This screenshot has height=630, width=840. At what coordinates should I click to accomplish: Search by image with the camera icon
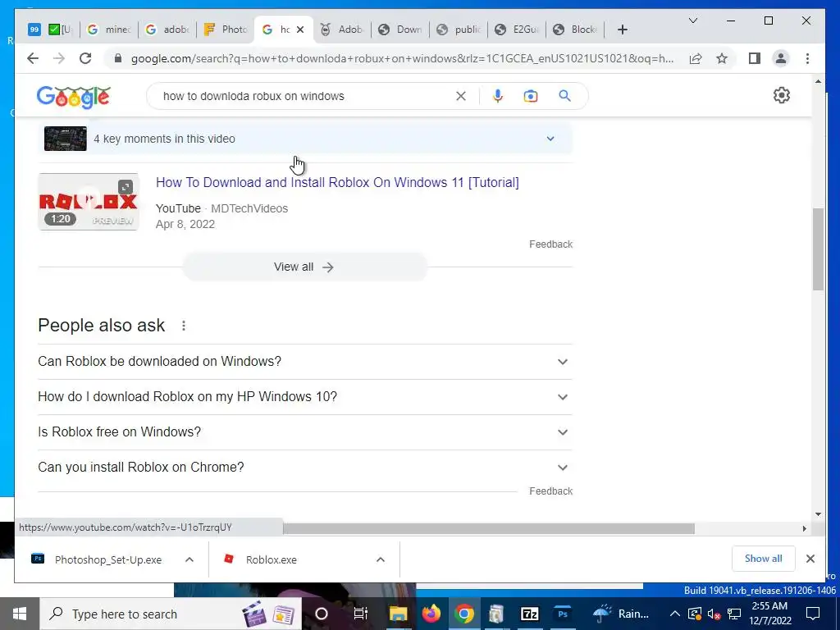coord(531,96)
